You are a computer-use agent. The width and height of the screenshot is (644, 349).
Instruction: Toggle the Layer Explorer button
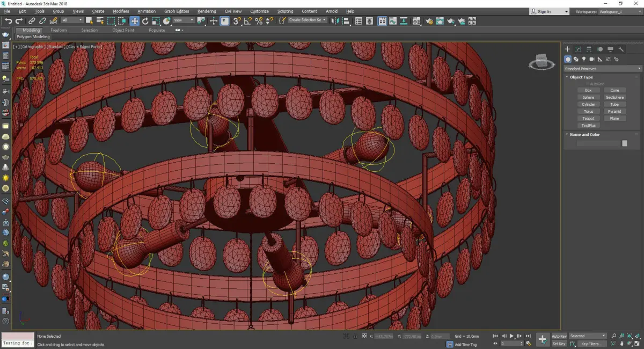point(370,21)
